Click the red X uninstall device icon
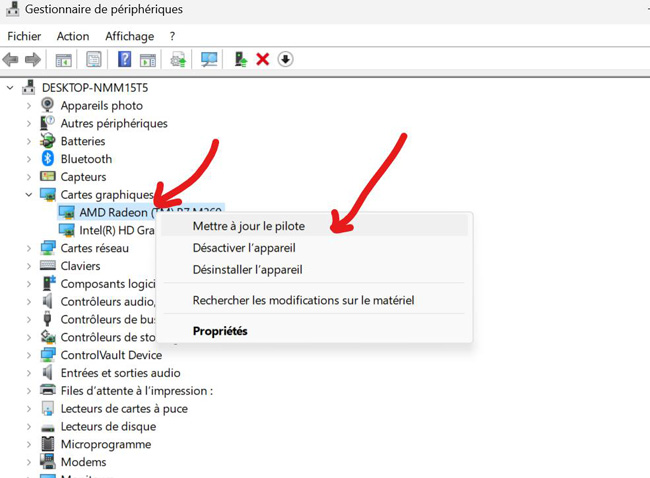Viewport: 650px width, 478px height. pos(263,60)
